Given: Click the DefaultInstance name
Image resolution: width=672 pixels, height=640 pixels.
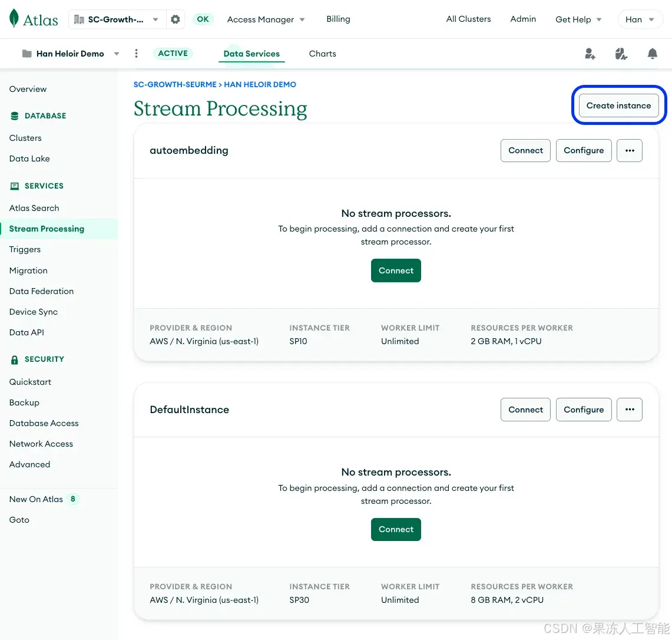Looking at the screenshot, I should pos(190,410).
